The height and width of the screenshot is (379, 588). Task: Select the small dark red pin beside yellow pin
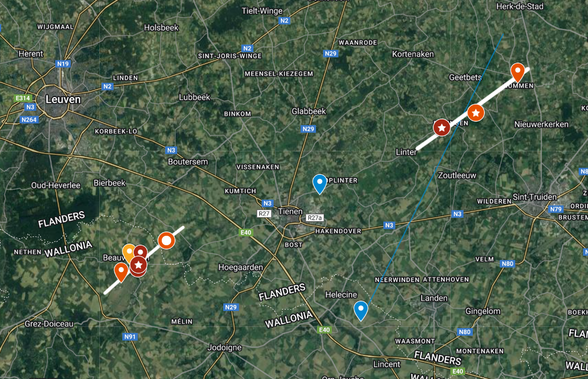click(140, 252)
